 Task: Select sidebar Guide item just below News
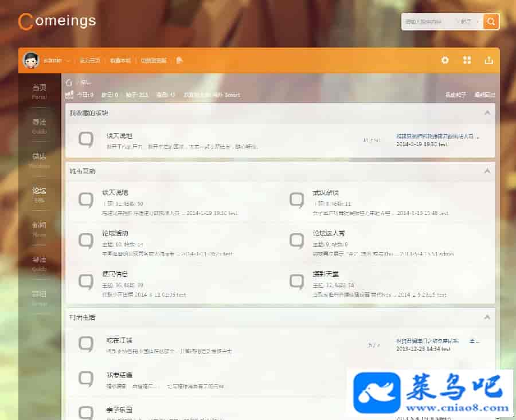point(39,264)
